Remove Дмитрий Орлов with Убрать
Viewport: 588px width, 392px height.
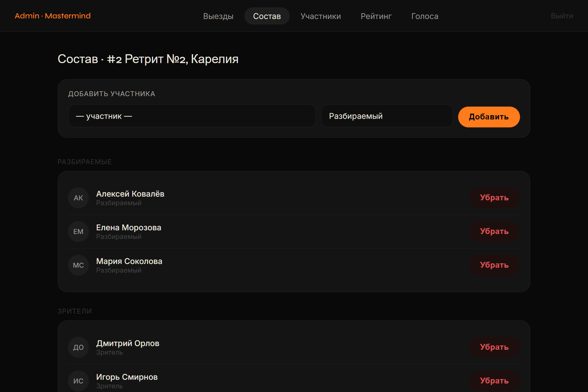(494, 347)
